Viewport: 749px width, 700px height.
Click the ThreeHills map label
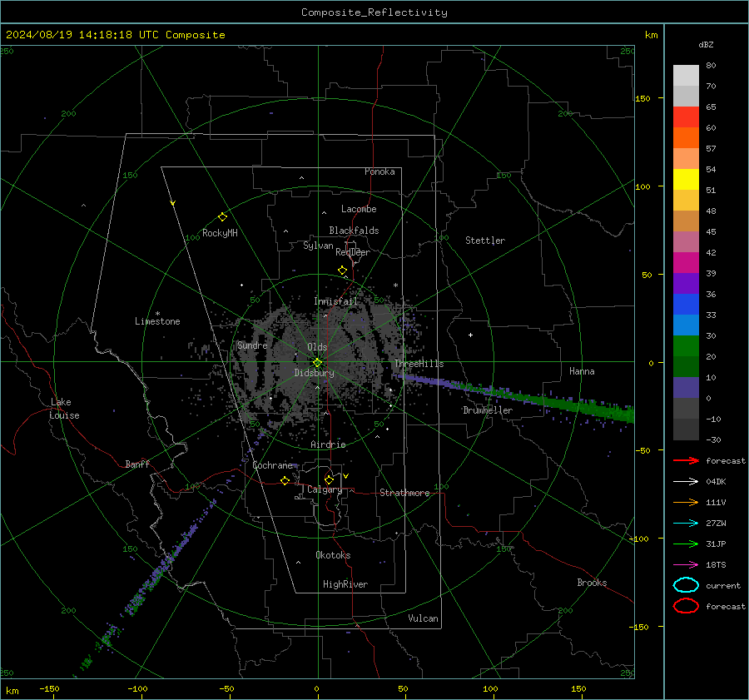click(419, 364)
